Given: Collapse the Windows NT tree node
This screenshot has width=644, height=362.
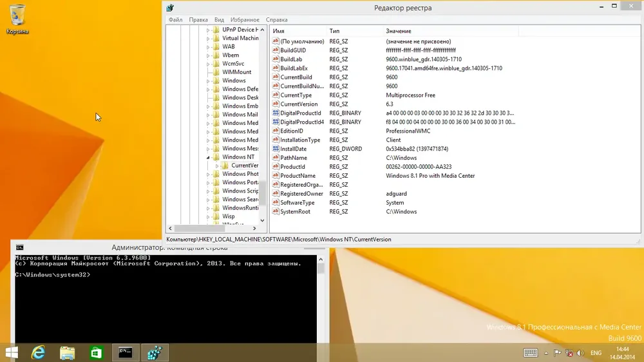Looking at the screenshot, I should coord(208,157).
